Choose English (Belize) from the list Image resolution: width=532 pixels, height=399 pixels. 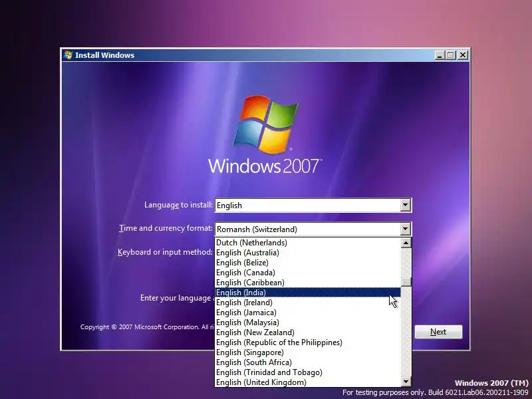308,263
